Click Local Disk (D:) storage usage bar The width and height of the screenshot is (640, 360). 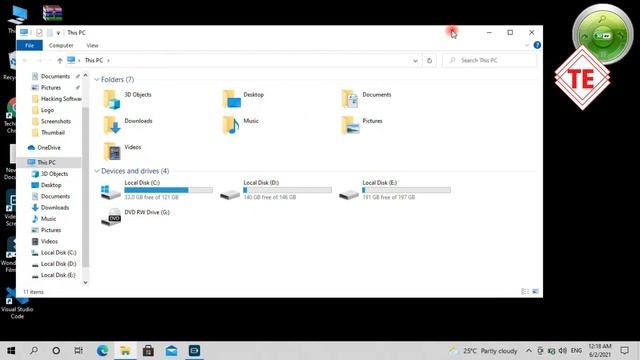tap(287, 190)
